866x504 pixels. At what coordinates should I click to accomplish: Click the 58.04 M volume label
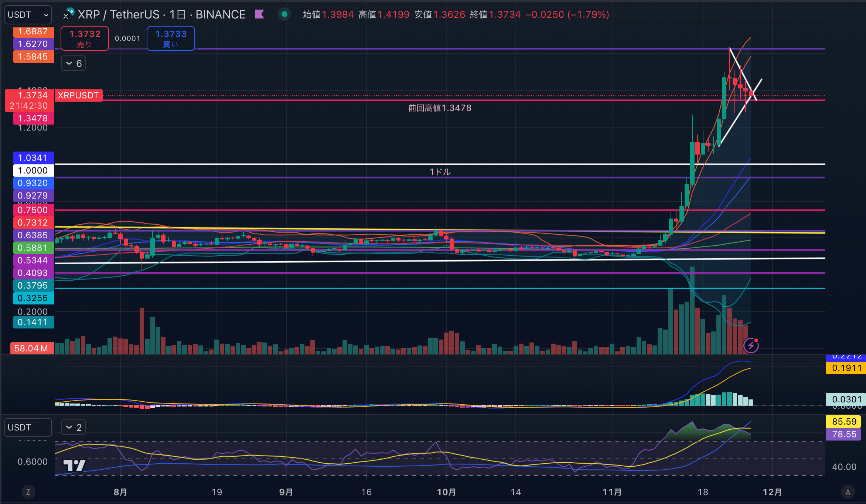tap(32, 348)
